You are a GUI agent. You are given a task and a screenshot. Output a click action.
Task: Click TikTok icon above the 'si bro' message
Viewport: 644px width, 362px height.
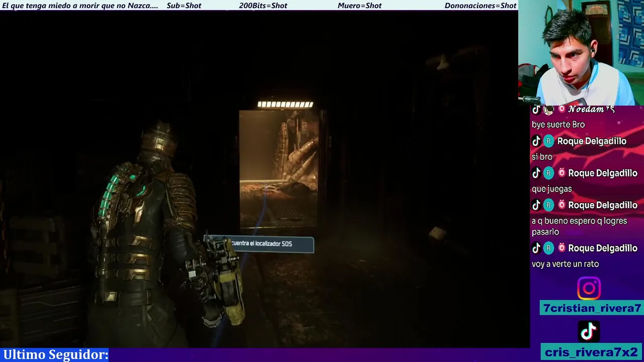[x=536, y=141]
